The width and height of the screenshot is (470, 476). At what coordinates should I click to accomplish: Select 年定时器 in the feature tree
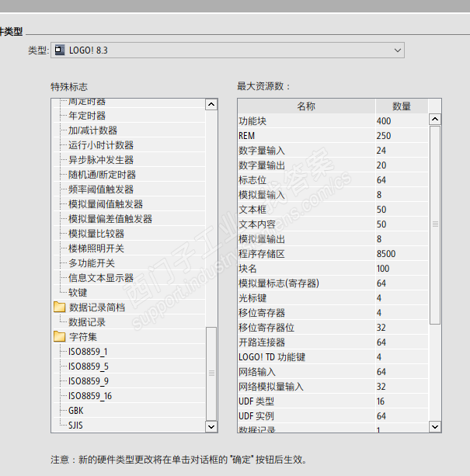[87, 116]
